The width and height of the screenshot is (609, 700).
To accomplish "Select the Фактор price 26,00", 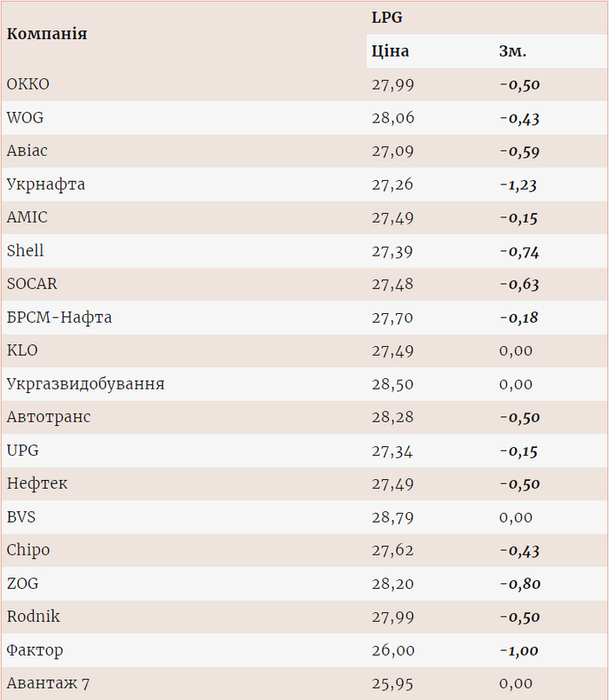I will 392,650.
